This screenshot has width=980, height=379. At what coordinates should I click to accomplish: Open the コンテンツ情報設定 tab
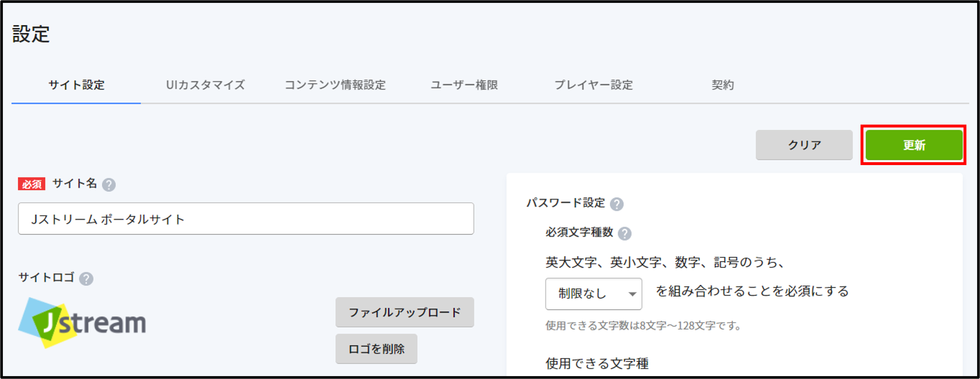[x=335, y=85]
